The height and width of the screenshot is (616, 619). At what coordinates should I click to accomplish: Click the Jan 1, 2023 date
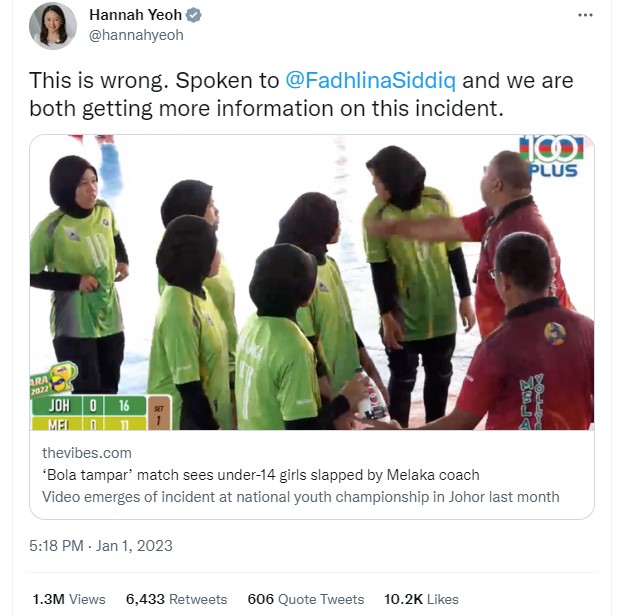(x=134, y=546)
